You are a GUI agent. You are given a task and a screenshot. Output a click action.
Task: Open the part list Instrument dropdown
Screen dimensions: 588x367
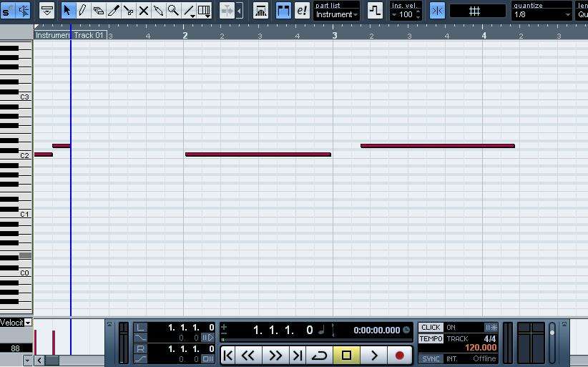pyautogui.click(x=336, y=14)
